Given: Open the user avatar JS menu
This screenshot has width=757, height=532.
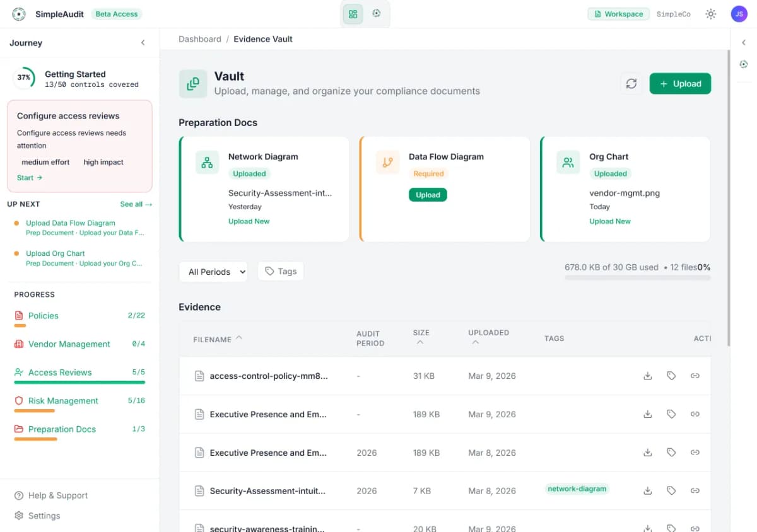Looking at the screenshot, I should tap(739, 14).
